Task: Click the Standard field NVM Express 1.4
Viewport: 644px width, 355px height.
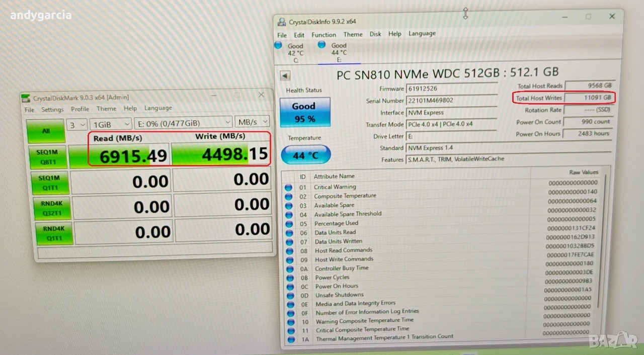Action: (x=509, y=148)
